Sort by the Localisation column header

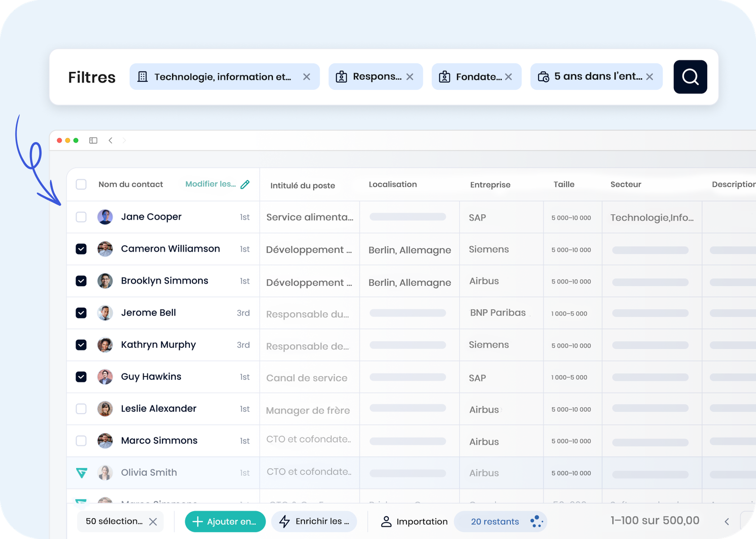tap(393, 184)
